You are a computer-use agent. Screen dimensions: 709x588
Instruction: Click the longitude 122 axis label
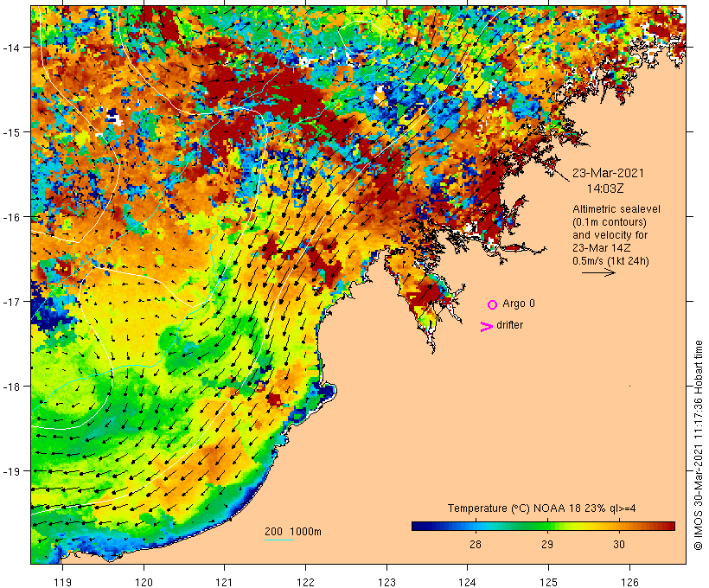pyautogui.click(x=306, y=582)
